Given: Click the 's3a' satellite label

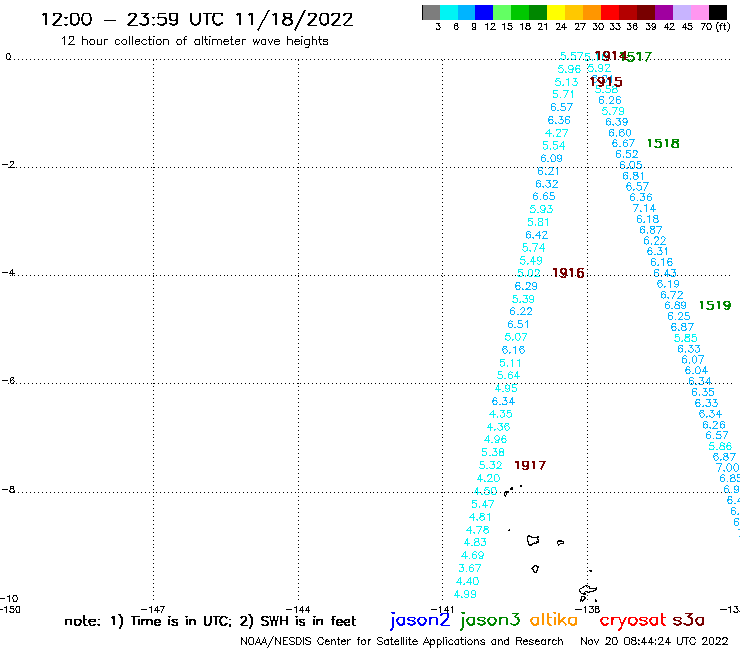Looking at the screenshot, I should [689, 620].
